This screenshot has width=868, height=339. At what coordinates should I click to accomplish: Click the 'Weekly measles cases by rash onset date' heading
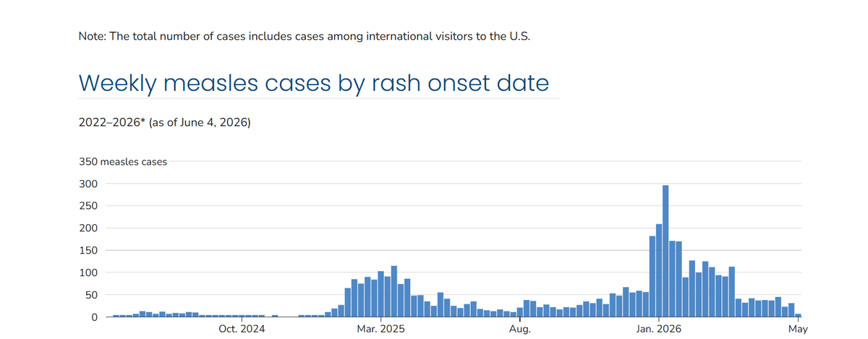312,82
